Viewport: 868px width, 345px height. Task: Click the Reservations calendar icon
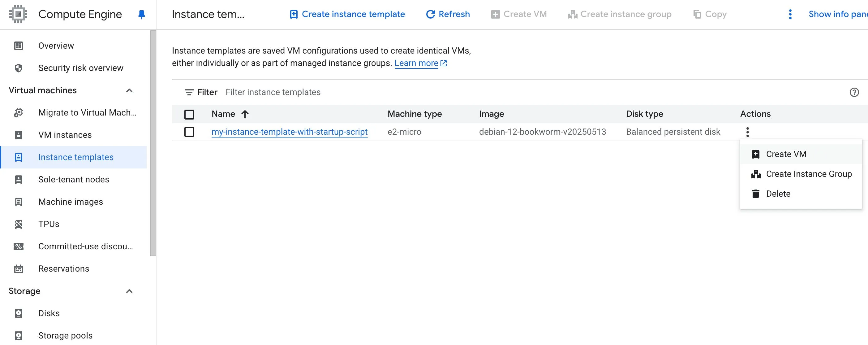(19, 269)
